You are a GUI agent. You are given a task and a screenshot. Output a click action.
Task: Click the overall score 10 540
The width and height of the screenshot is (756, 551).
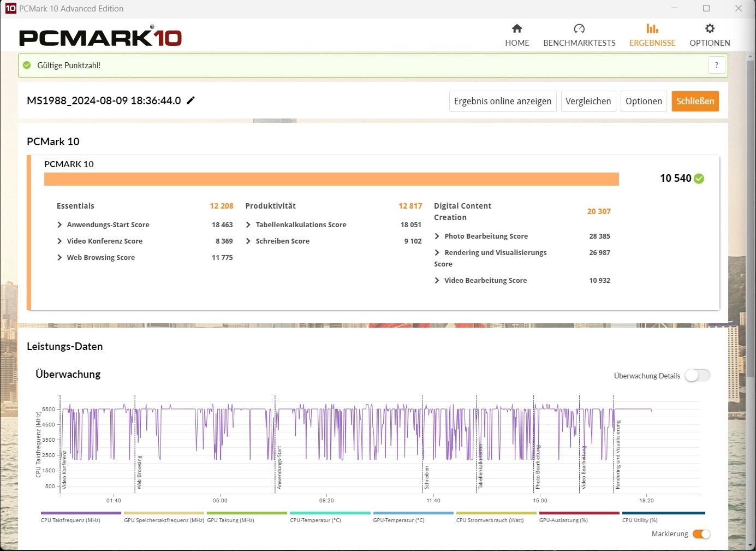pyautogui.click(x=675, y=179)
